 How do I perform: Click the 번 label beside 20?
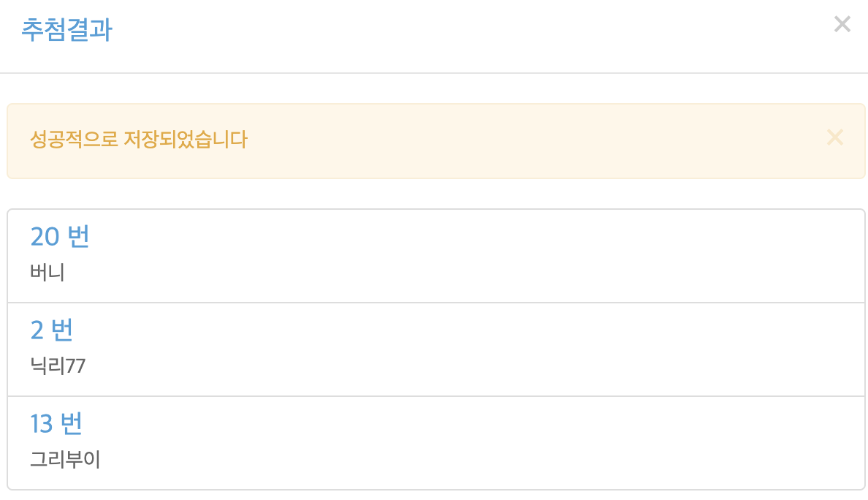[x=78, y=236]
